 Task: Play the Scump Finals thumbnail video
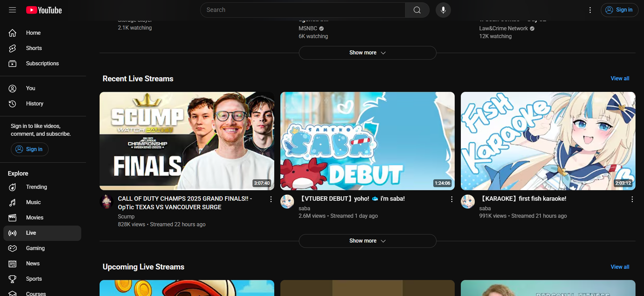pos(187,141)
